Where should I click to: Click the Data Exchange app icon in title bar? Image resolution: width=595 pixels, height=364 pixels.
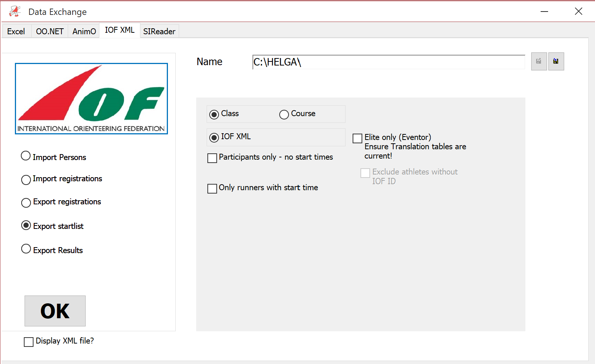[x=15, y=12]
